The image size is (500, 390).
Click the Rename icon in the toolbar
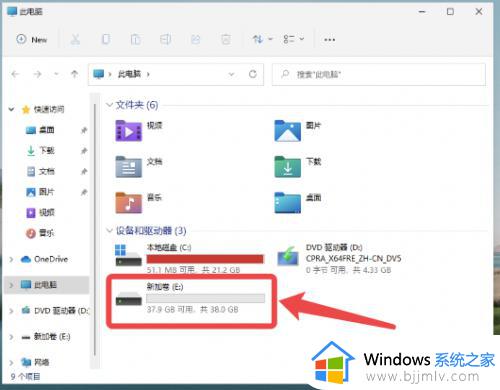point(165,39)
